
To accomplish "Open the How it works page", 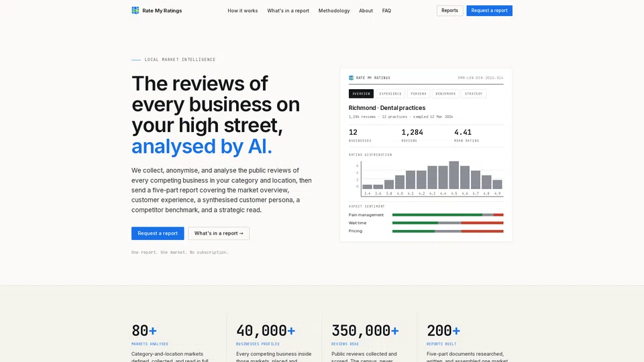I will pyautogui.click(x=243, y=11).
